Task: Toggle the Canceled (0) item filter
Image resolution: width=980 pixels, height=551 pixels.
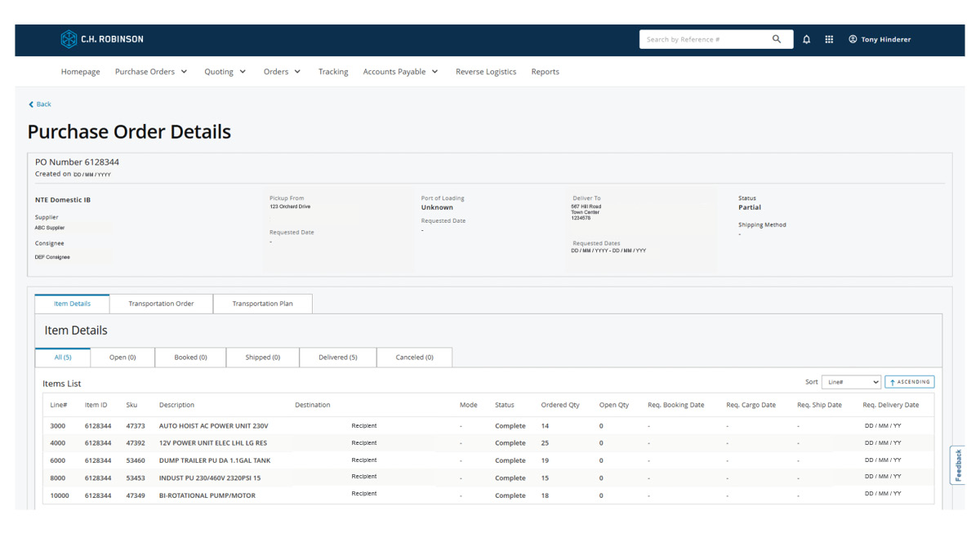Action: pos(415,357)
